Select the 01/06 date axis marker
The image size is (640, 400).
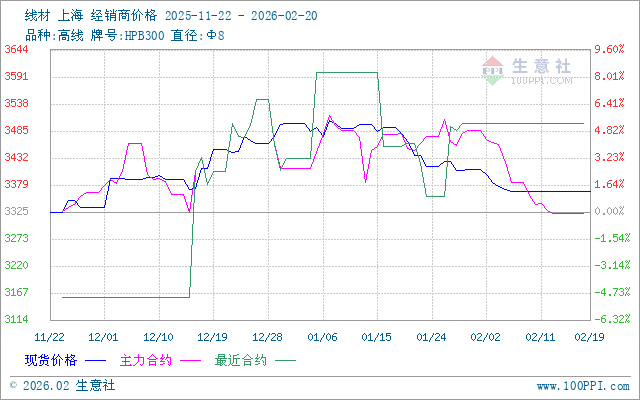pyautogui.click(x=322, y=338)
